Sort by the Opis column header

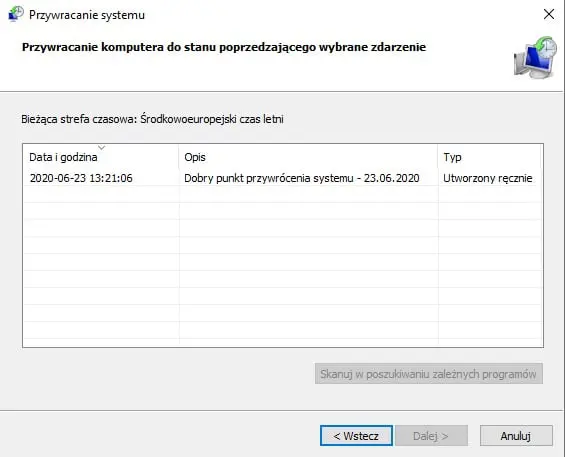(x=308, y=157)
